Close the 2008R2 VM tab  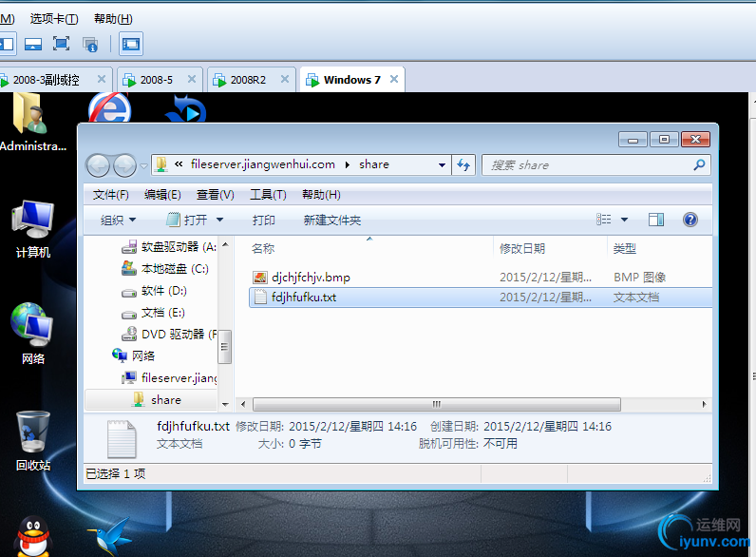pyautogui.click(x=285, y=79)
